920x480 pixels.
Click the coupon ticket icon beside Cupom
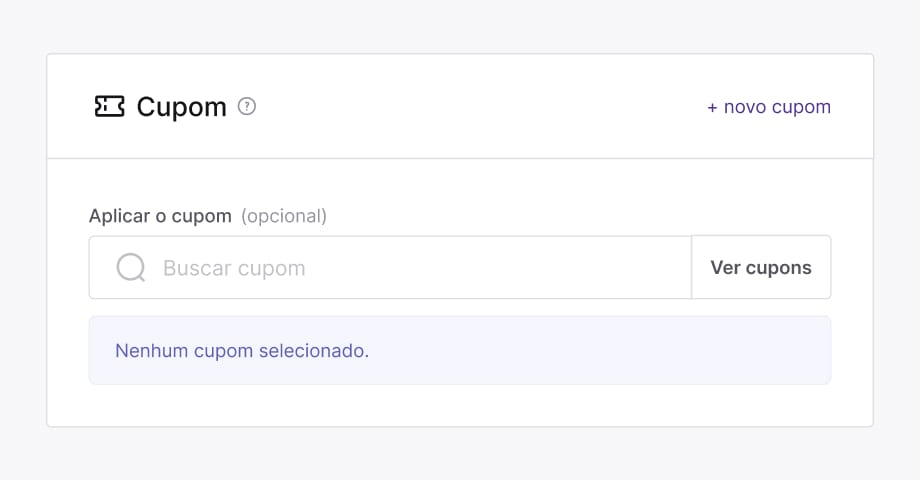[110, 107]
